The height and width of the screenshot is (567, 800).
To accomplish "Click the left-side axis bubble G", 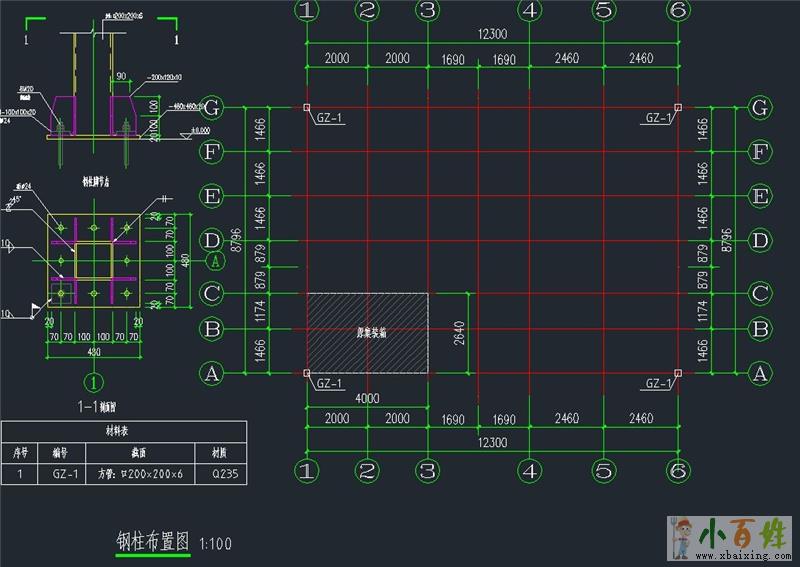I will (x=212, y=107).
